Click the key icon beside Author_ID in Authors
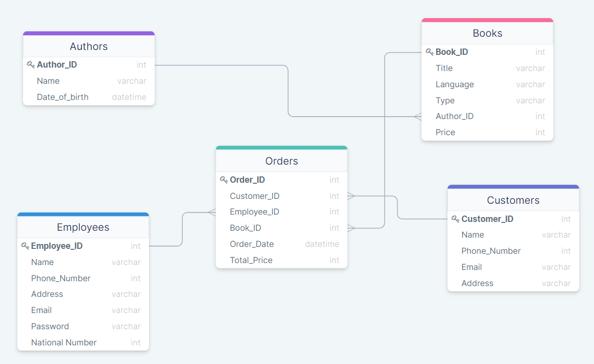 [30, 65]
